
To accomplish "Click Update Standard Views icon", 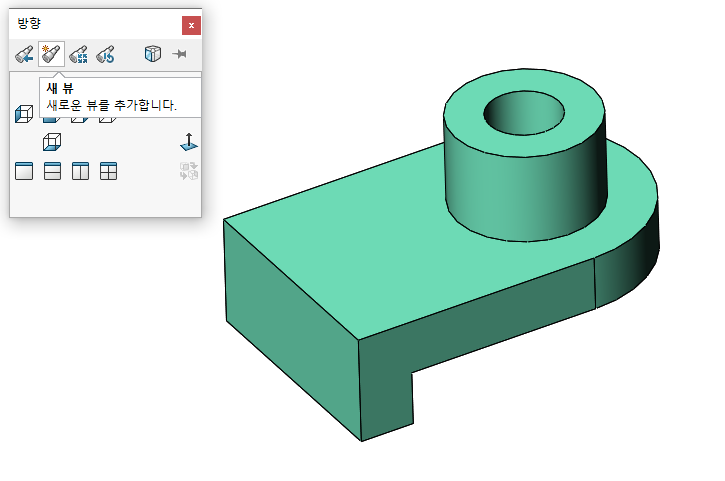I will (79, 54).
